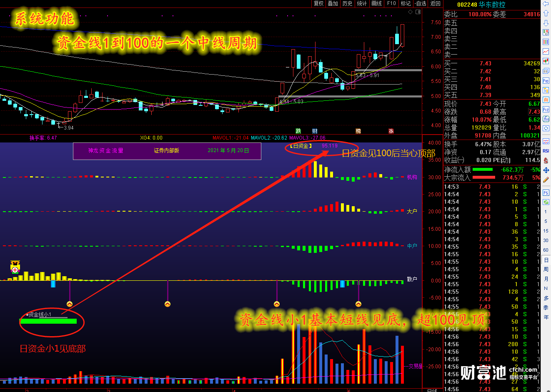Open the candlestick K-line chart icon
This screenshot has width=551, height=392.
pos(546,61)
